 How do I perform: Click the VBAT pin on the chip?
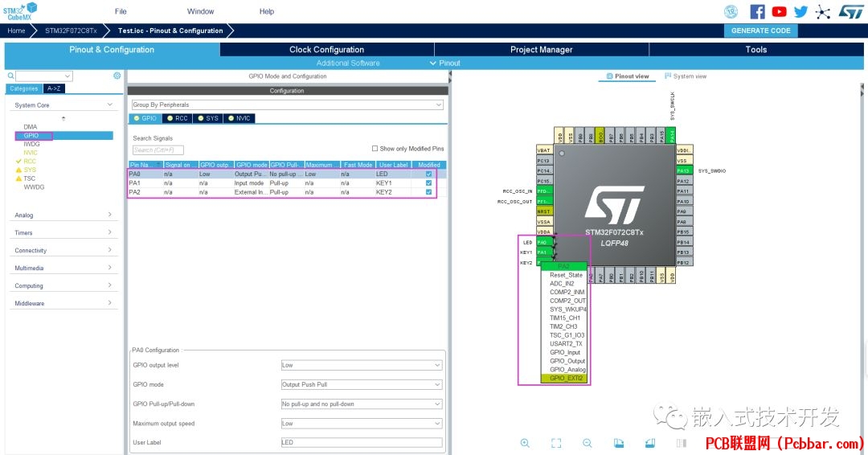point(544,150)
